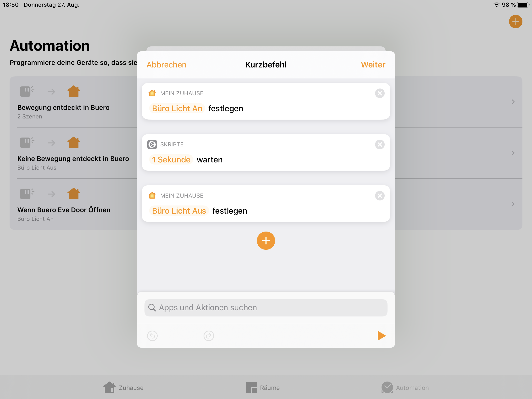
Task: Switch to the Zuhause tab
Action: tap(123, 388)
